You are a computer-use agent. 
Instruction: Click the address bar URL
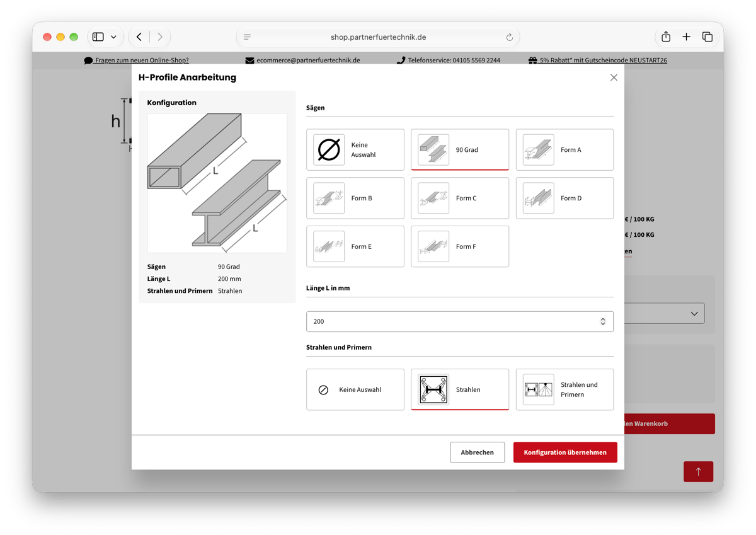point(378,37)
